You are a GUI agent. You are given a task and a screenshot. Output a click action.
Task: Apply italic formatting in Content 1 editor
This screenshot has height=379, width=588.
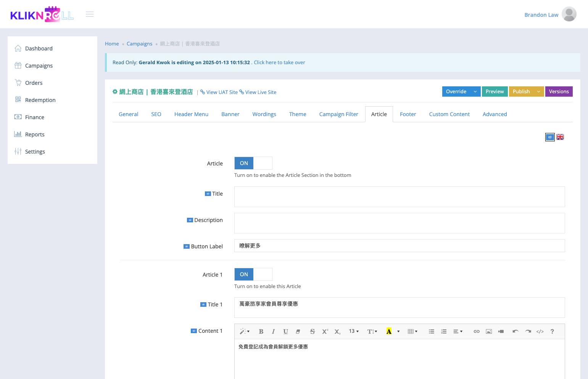coord(273,332)
